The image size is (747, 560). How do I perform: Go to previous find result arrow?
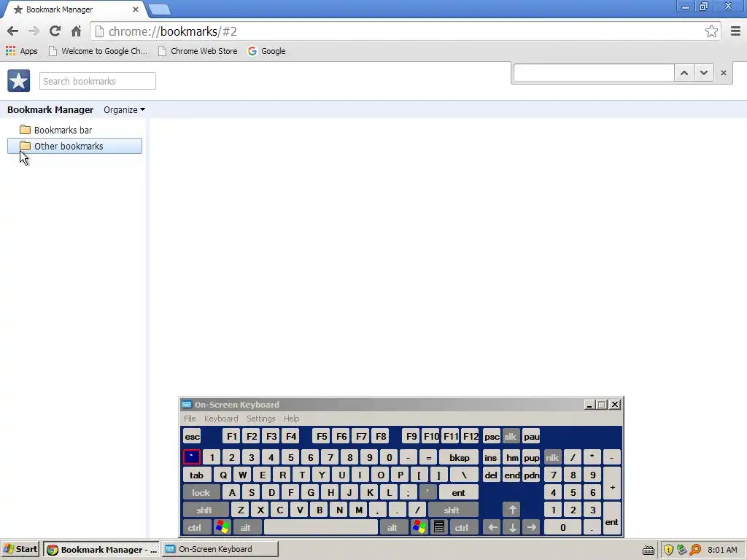pyautogui.click(x=684, y=73)
